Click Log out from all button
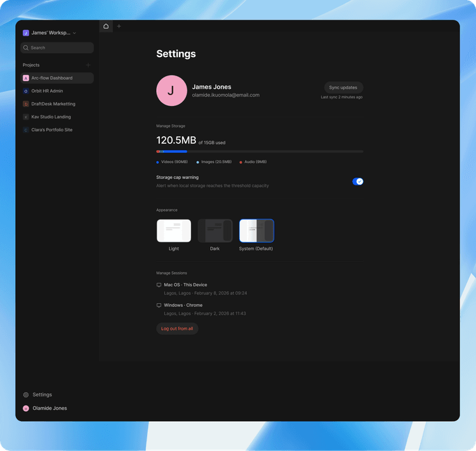Image resolution: width=476 pixels, height=451 pixels. point(177,329)
